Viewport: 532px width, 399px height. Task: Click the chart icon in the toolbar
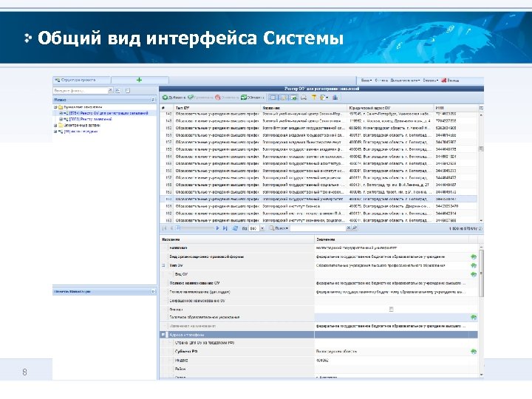(335, 98)
